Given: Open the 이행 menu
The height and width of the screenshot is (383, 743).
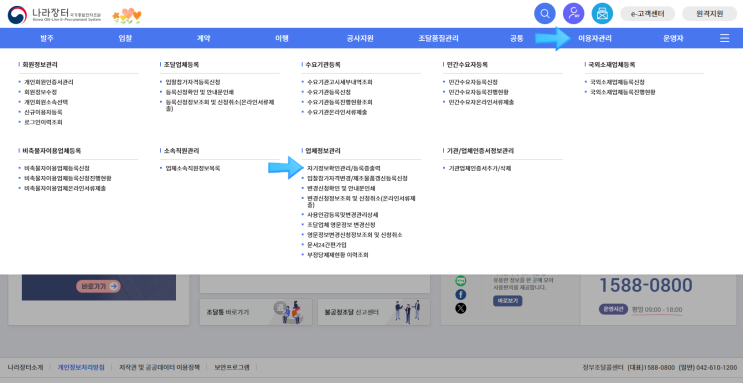Looking at the screenshot, I should [281, 38].
